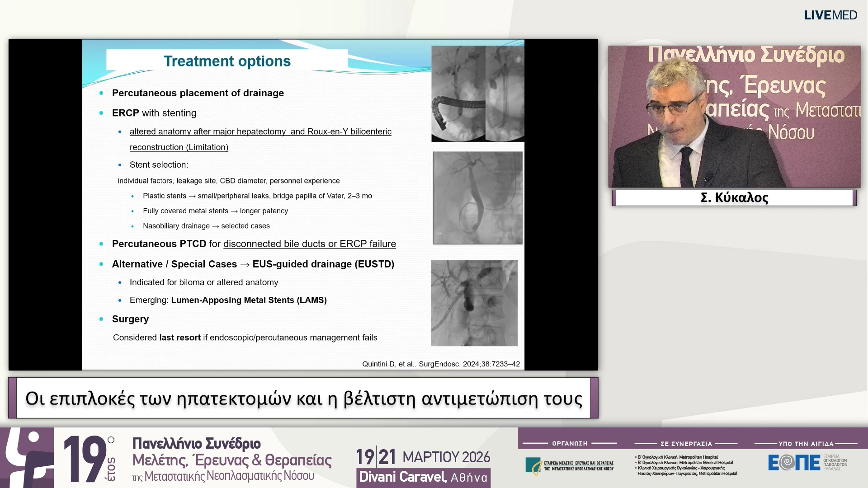The width and height of the screenshot is (868, 488).
Task: Click the Πανελλήνιο Συνέδριο conference name text
Action: [196, 443]
